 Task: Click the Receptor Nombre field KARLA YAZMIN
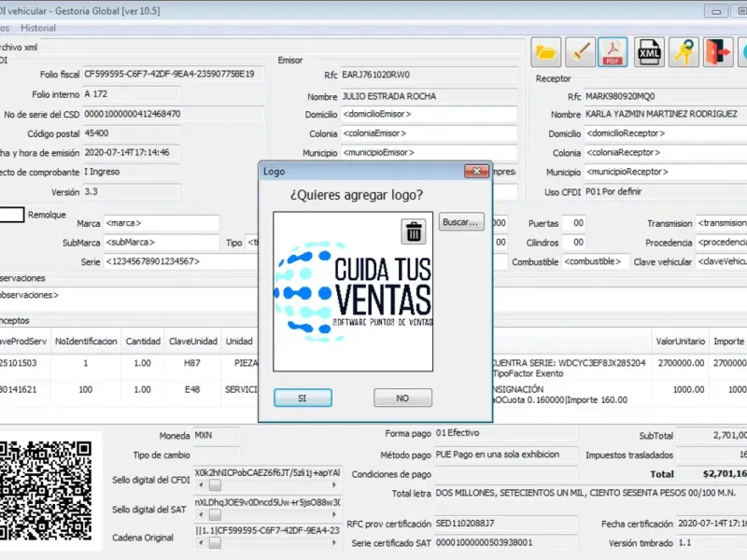pyautogui.click(x=666, y=114)
